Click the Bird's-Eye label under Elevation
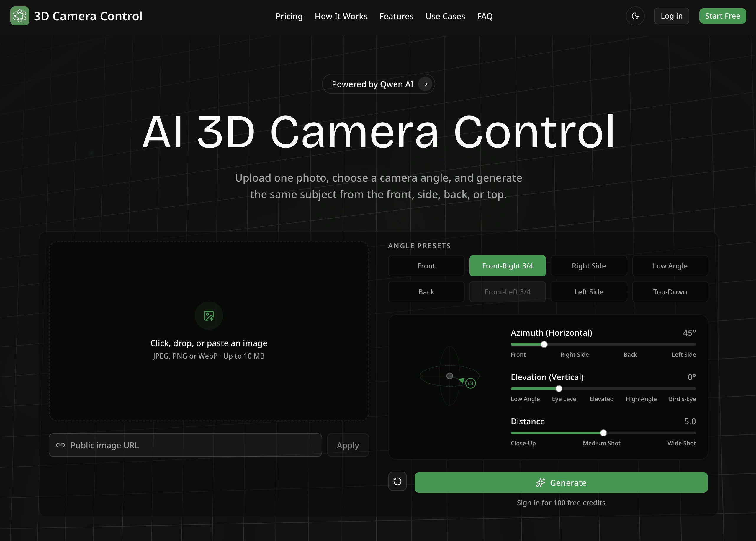 tap(682, 399)
